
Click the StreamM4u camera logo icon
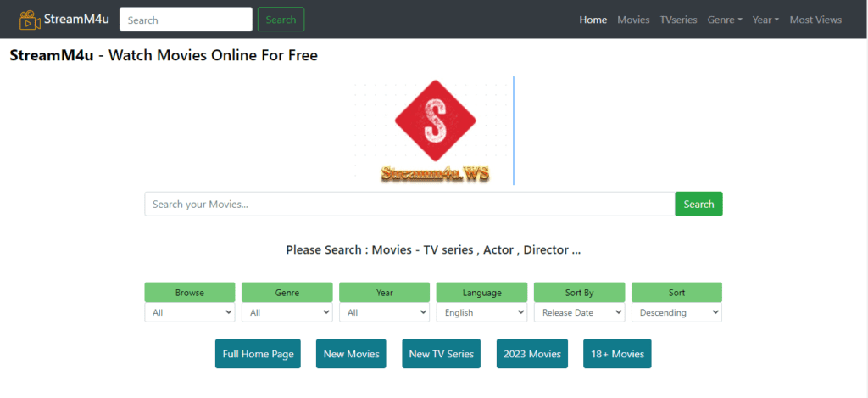[x=30, y=20]
